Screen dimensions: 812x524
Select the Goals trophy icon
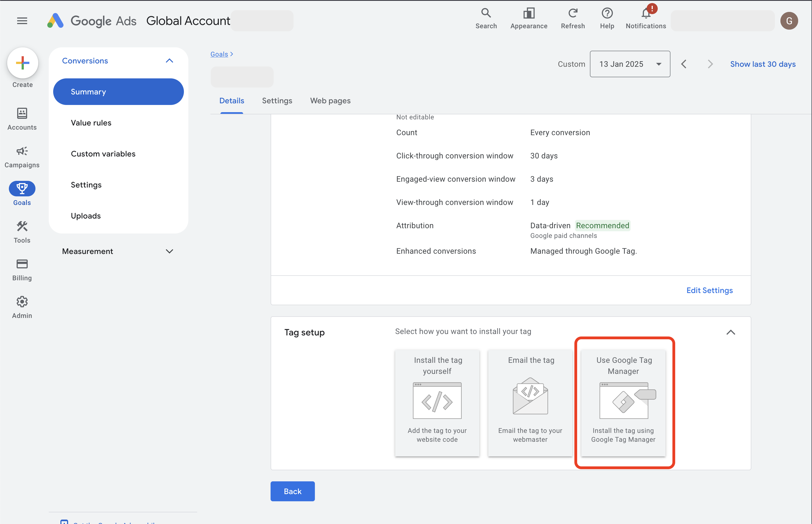[x=22, y=189]
